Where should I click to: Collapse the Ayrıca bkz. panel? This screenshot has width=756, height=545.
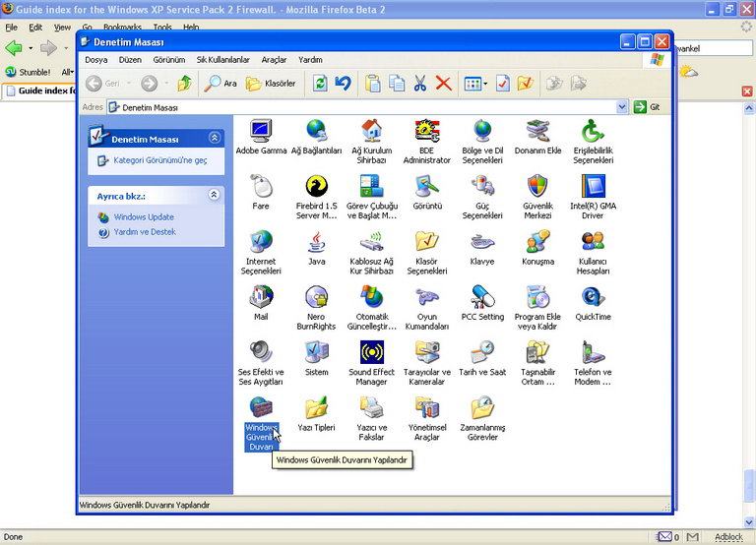coord(215,195)
